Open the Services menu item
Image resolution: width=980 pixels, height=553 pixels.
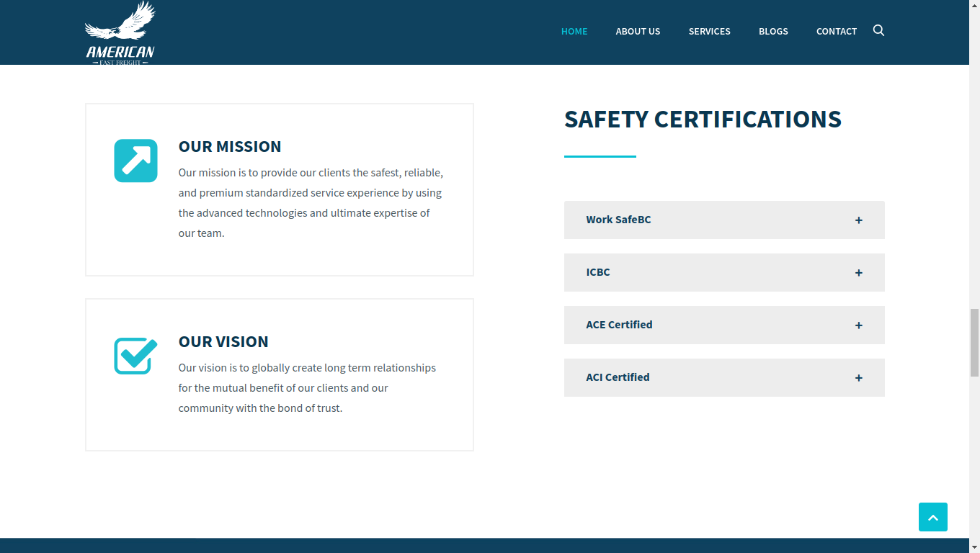[x=709, y=31]
